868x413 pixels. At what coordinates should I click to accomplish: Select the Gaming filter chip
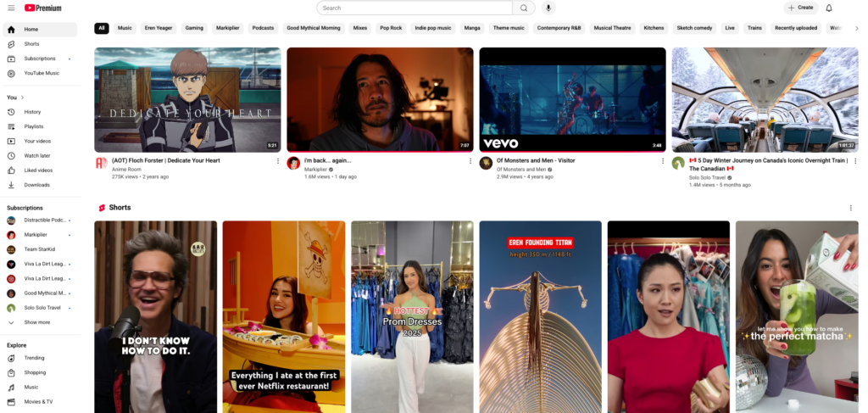pyautogui.click(x=194, y=28)
